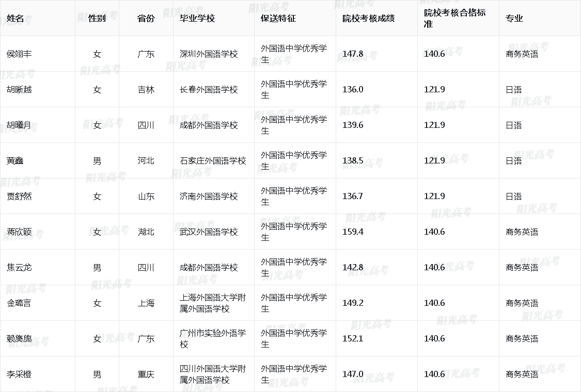Click 日语 major in 胡晰越's row

click(511, 89)
